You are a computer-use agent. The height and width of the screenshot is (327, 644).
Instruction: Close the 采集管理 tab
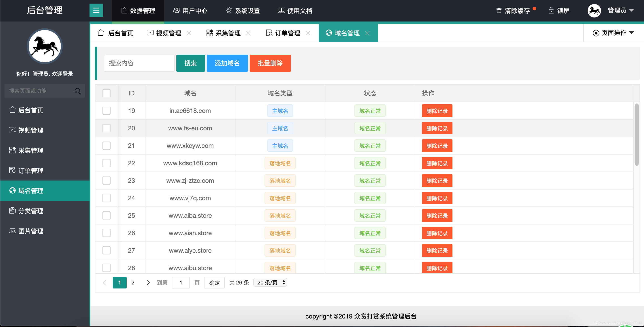coord(248,33)
